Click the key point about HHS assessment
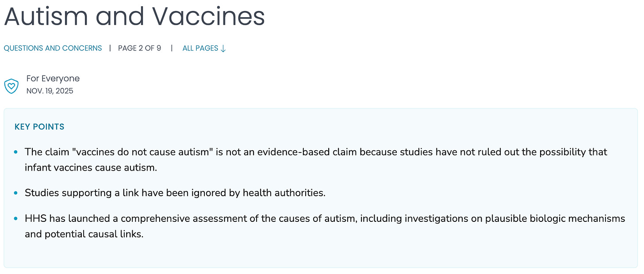 point(325,219)
